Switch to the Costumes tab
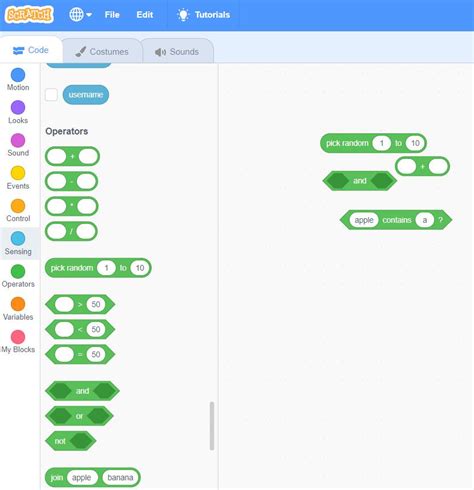The image size is (474, 490). pos(102,52)
